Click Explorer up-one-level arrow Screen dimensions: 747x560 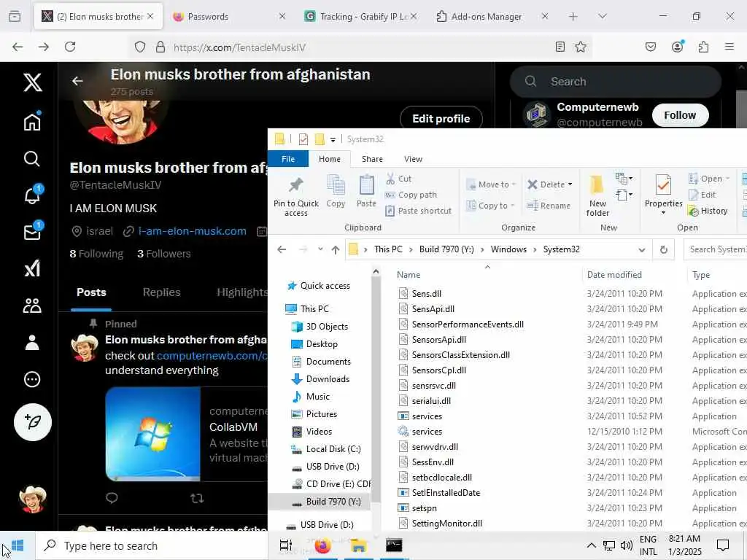[336, 249]
